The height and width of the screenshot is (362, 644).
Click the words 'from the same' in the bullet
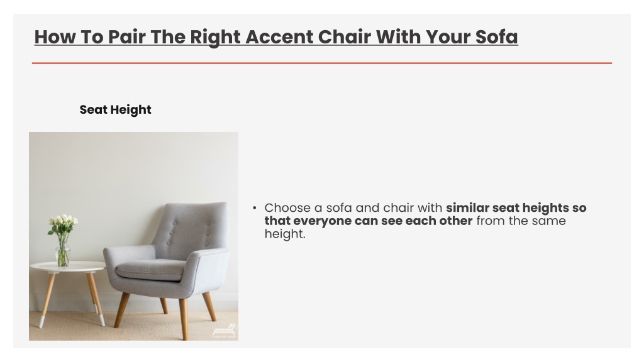[521, 221]
